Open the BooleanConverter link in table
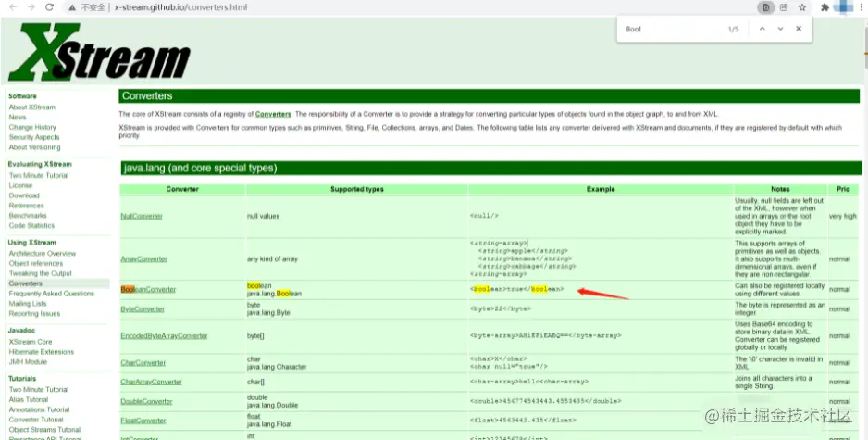This screenshot has width=868, height=440. (x=148, y=289)
